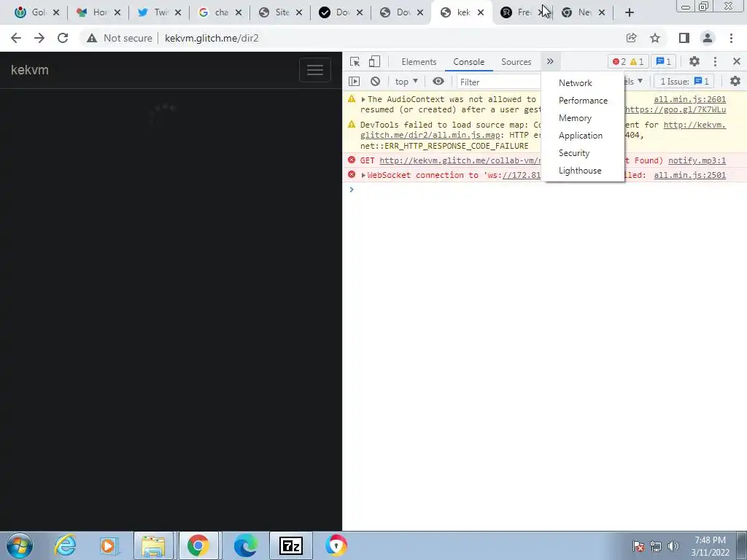Open the all.min.js:2501 source link
Screen dimensions: 747x560
click(690, 175)
